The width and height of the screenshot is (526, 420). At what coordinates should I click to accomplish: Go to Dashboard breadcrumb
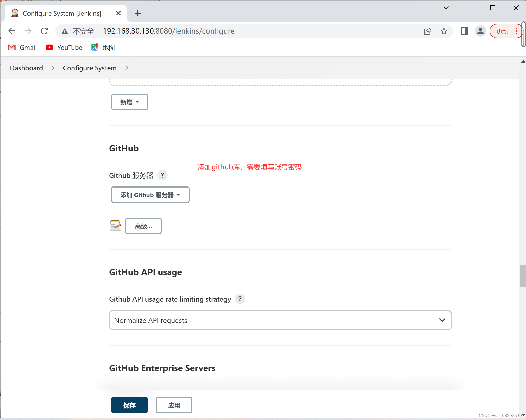[x=26, y=68]
